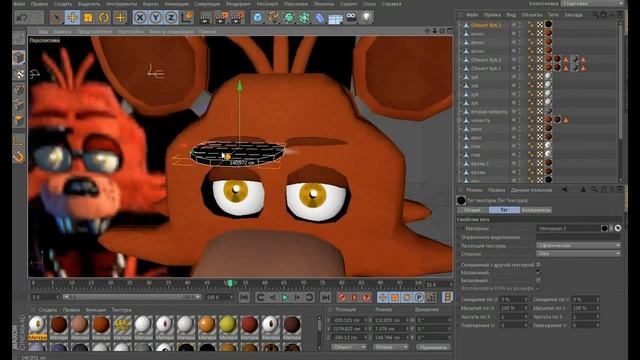Image resolution: width=640 pixels, height=360 pixels.
Task: Open the floor environment objects icon
Action: [335, 18]
